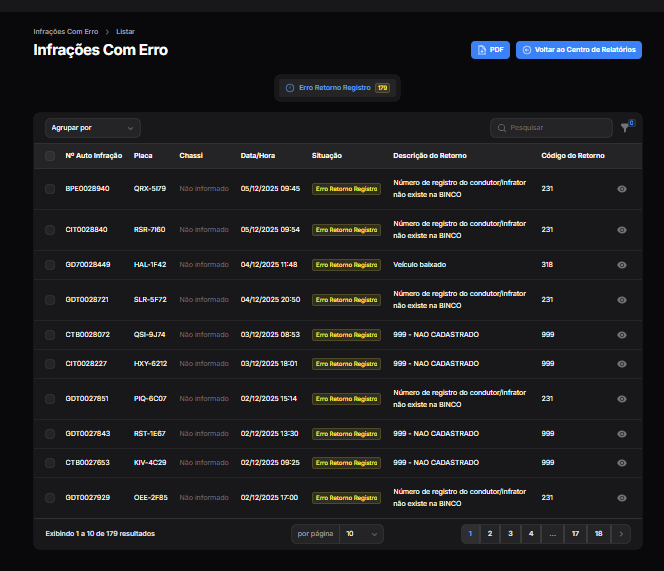Image resolution: width=664 pixels, height=571 pixels.
Task: Toggle the select-all header checkbox
Action: coord(50,156)
